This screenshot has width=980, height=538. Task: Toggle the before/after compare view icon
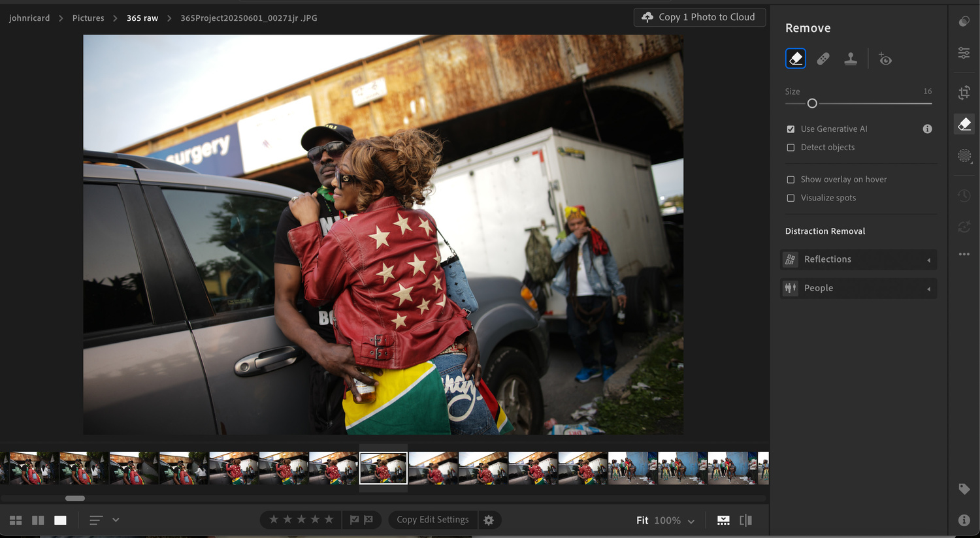pyautogui.click(x=745, y=520)
